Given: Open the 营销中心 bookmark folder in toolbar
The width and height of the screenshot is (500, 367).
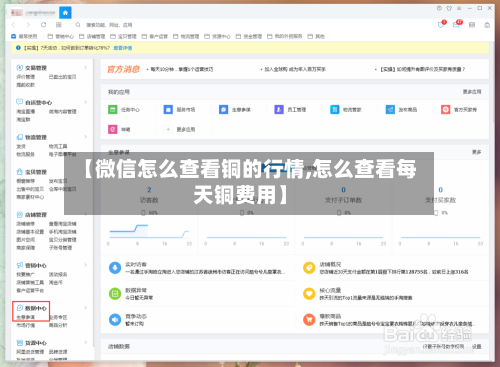Looking at the screenshot, I should tap(61, 36).
